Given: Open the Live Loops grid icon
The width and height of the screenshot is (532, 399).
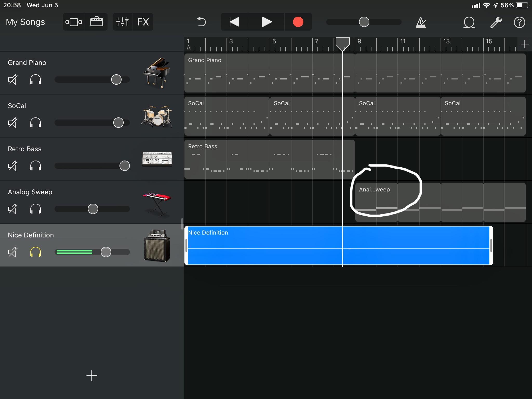Looking at the screenshot, I should (x=96, y=22).
